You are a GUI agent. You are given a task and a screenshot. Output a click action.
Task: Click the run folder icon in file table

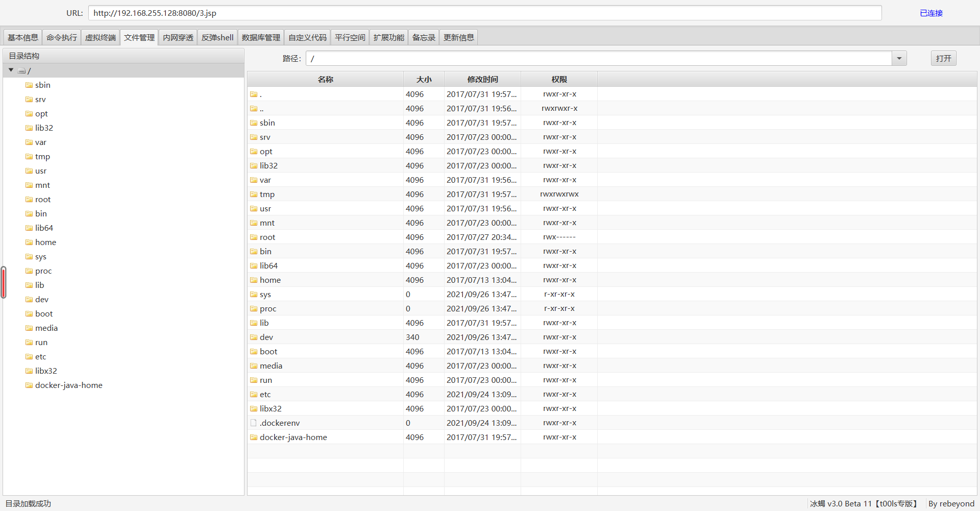254,380
